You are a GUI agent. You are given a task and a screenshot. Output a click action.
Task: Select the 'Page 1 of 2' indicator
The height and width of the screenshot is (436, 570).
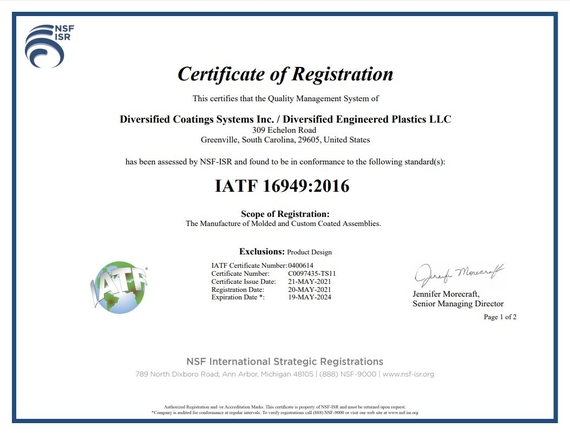coord(500,317)
